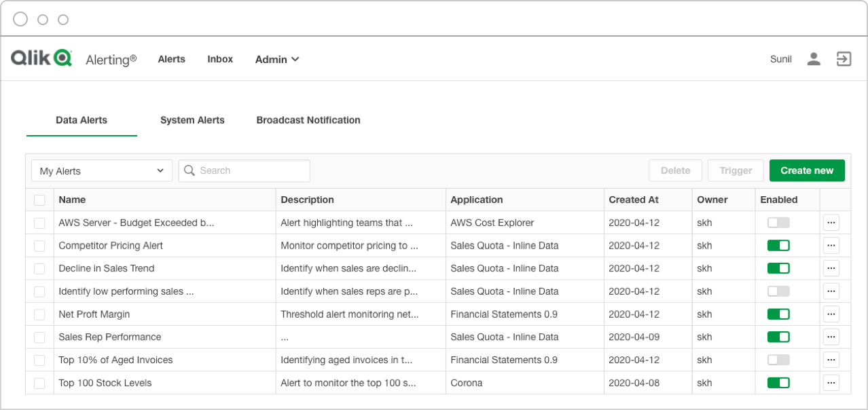Click the '2020-04-08' created date

click(x=634, y=383)
